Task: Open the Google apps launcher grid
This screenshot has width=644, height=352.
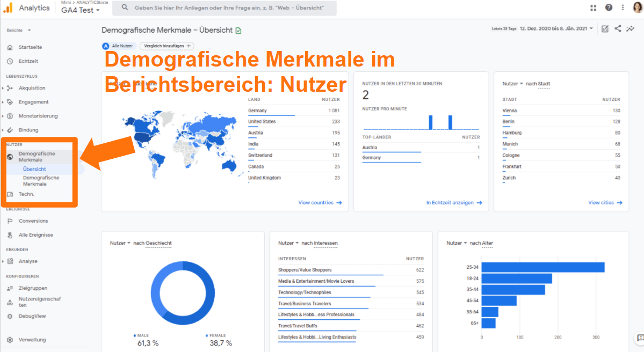Action: [593, 8]
